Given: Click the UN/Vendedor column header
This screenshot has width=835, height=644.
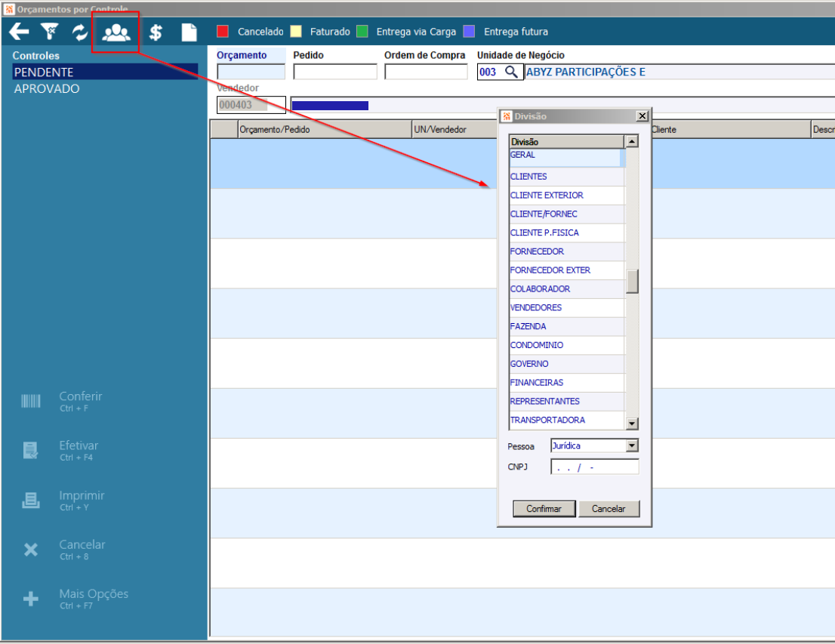Looking at the screenshot, I should [455, 129].
